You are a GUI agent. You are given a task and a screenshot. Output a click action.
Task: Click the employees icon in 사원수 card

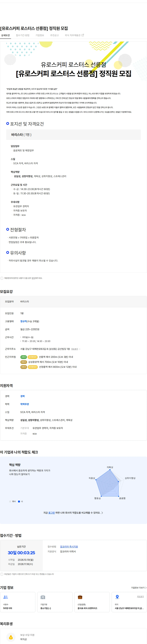(6, 597)
